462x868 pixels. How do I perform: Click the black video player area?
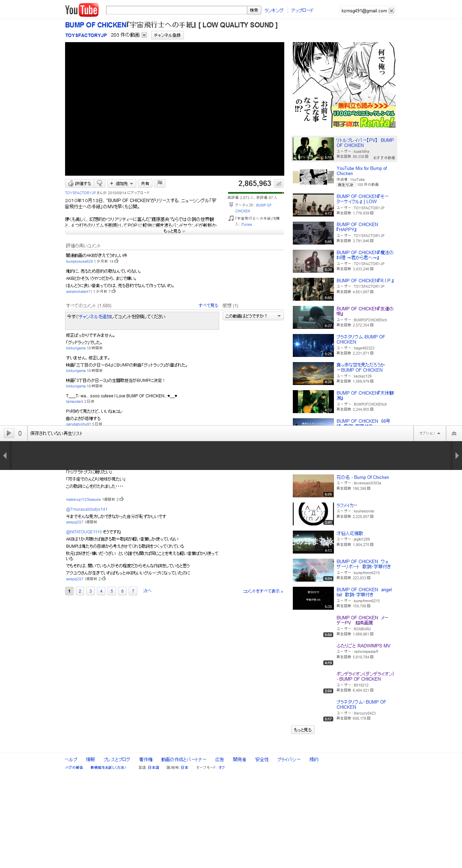pyautogui.click(x=175, y=109)
